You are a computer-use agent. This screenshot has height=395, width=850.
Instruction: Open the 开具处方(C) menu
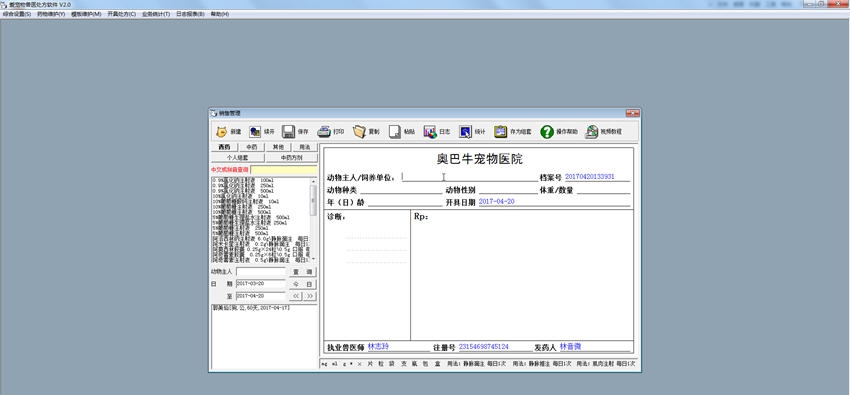tap(121, 14)
